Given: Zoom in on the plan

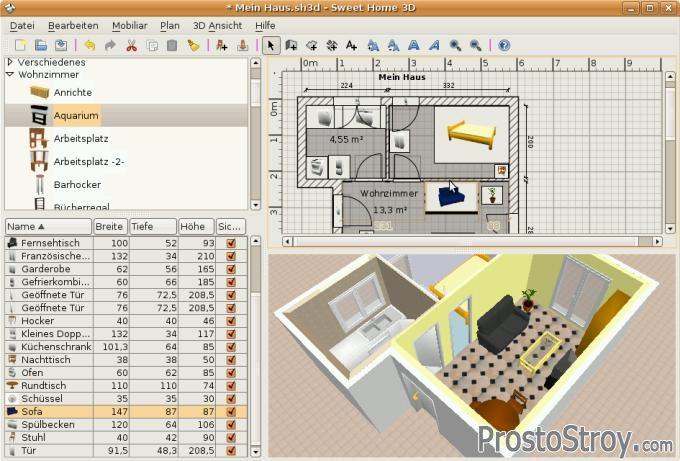Looking at the screenshot, I should [455, 45].
